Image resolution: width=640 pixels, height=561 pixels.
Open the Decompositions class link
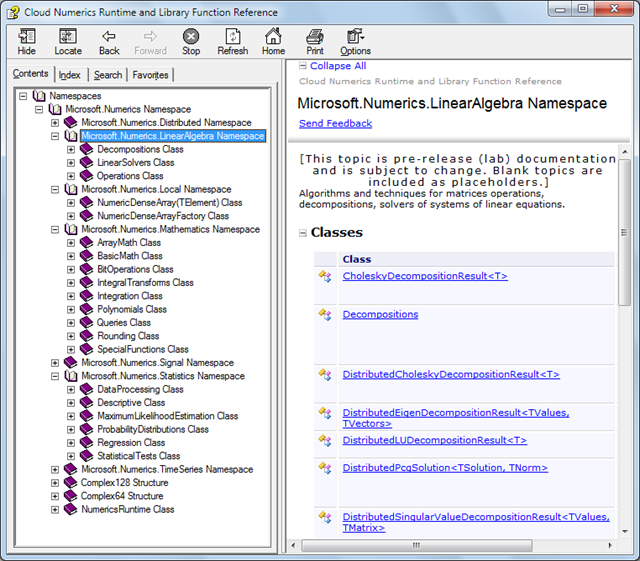[x=380, y=314]
